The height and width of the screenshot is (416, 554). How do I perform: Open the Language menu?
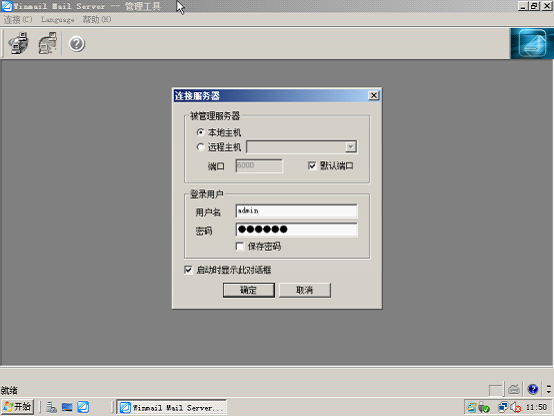click(58, 19)
